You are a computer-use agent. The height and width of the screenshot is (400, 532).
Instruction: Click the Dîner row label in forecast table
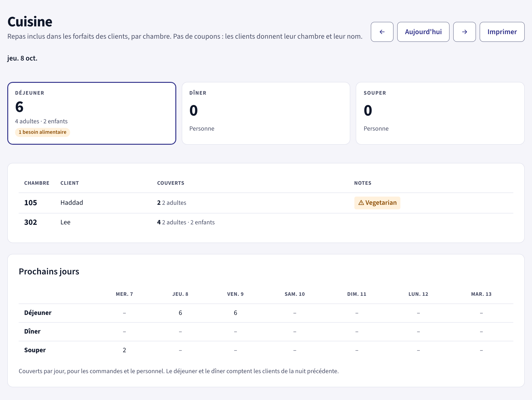point(32,332)
